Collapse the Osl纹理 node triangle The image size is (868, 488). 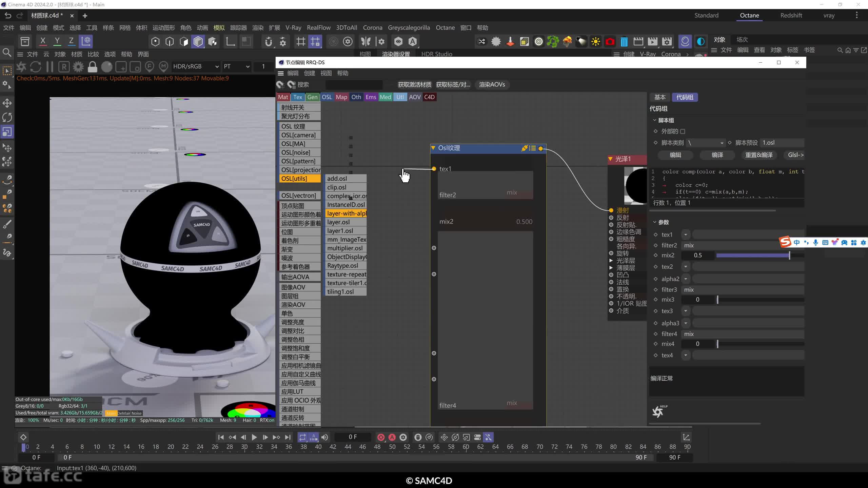click(433, 148)
